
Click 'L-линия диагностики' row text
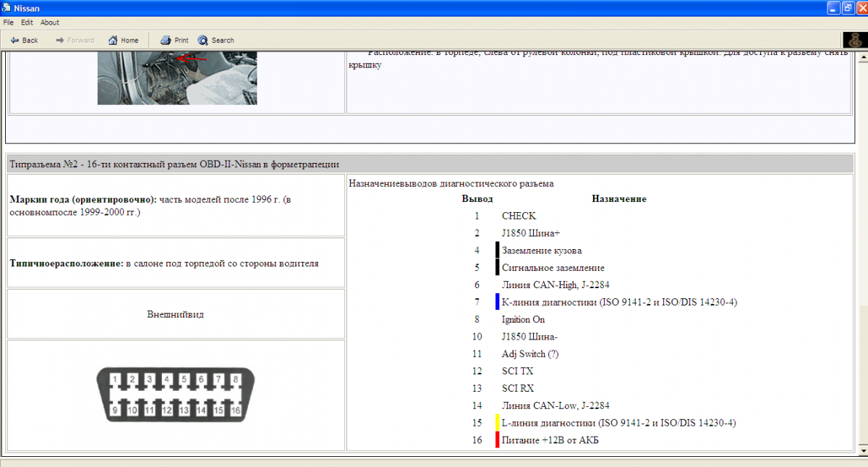point(619,423)
